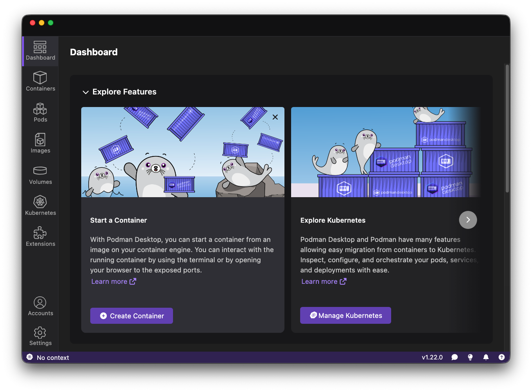Open the help question mark icon

click(x=501, y=357)
